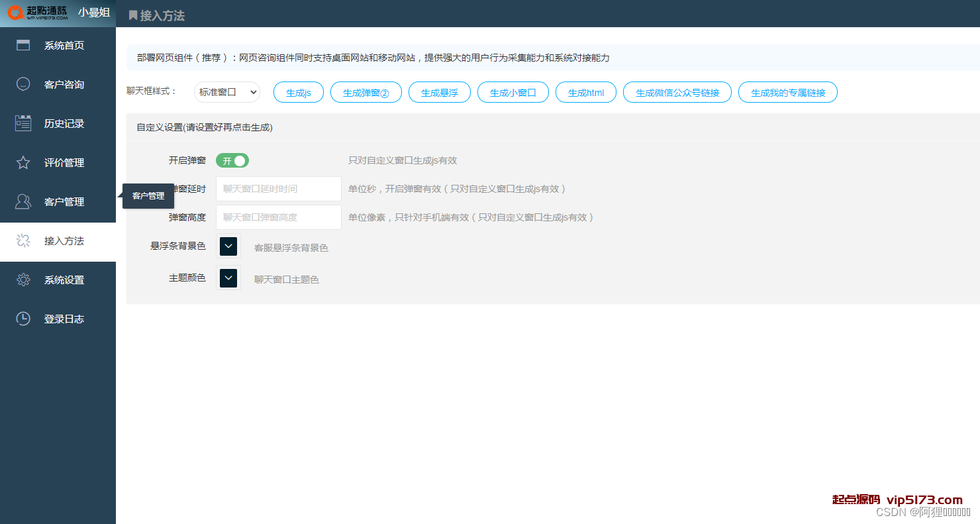Click the 部署网页组件（推荐） notice text
The width and height of the screenshot is (980, 524).
click(373, 58)
